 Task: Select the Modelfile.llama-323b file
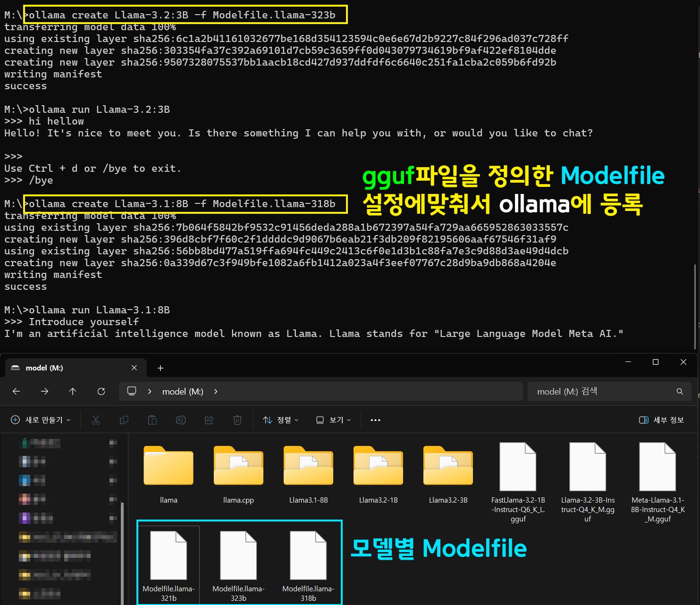point(238,565)
